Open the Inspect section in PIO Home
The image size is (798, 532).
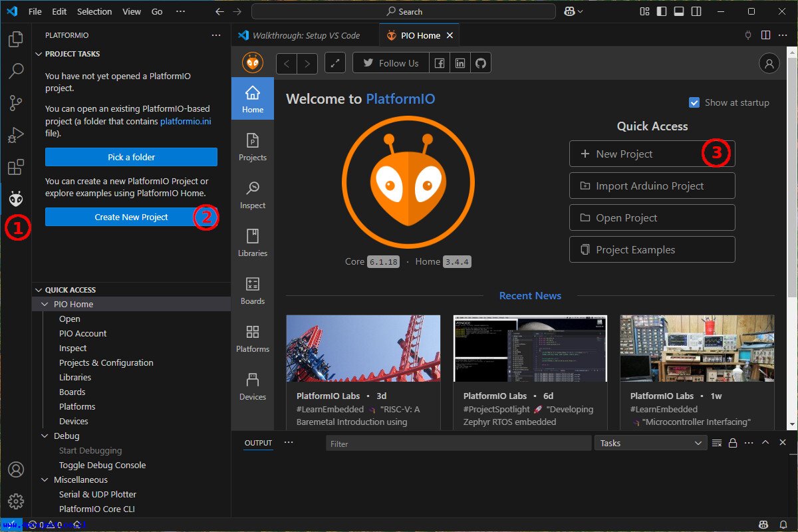click(x=253, y=194)
